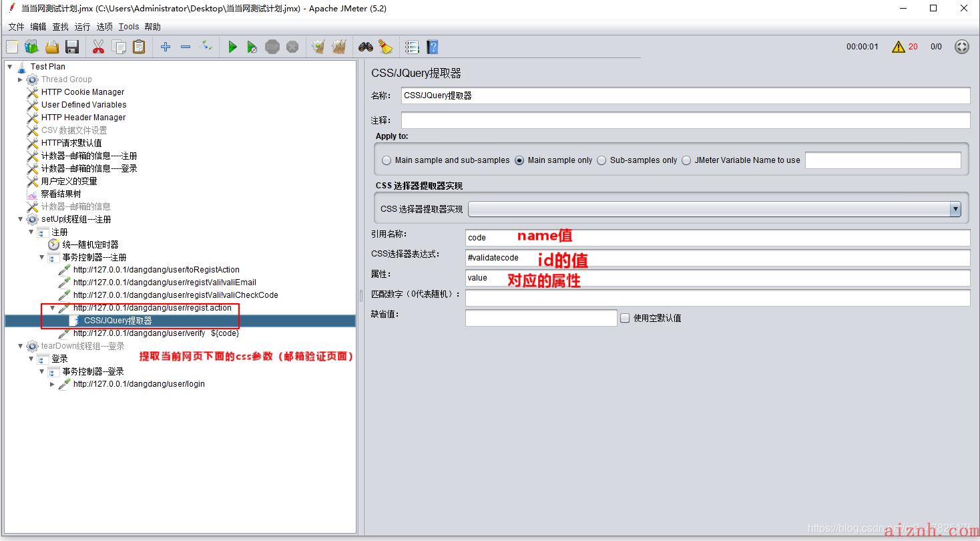Select JMeter Variable Name to use radio
980x541 pixels.
(686, 160)
